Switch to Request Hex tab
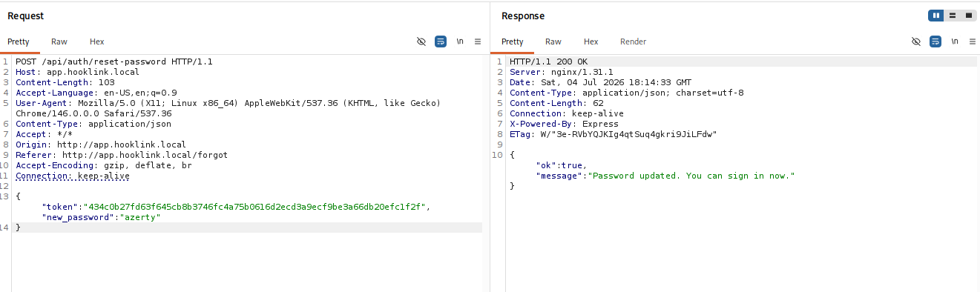The image size is (980, 292). [x=97, y=42]
